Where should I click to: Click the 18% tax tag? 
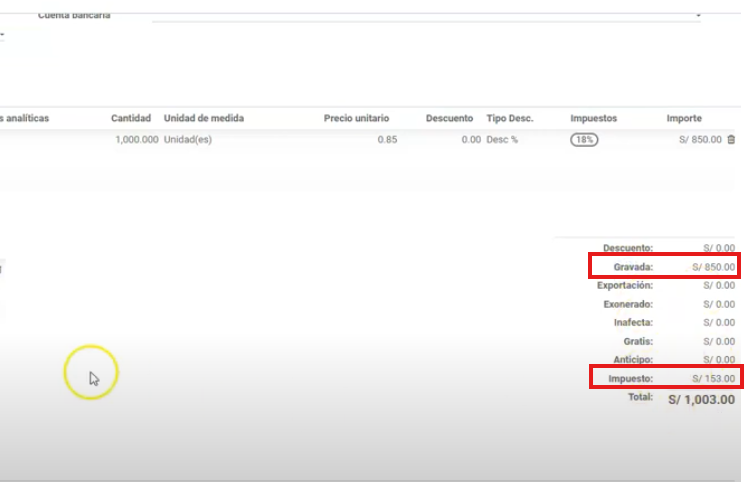tap(584, 140)
